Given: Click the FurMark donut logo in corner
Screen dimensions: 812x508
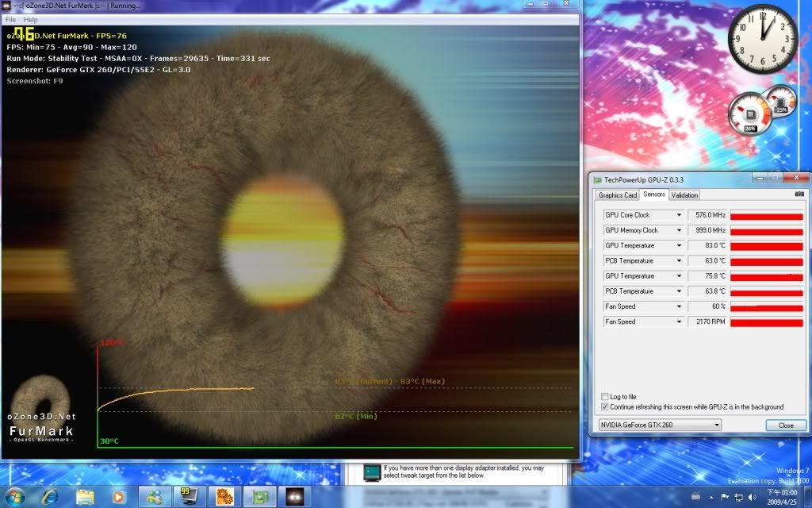Looking at the screenshot, I should click(x=40, y=410).
